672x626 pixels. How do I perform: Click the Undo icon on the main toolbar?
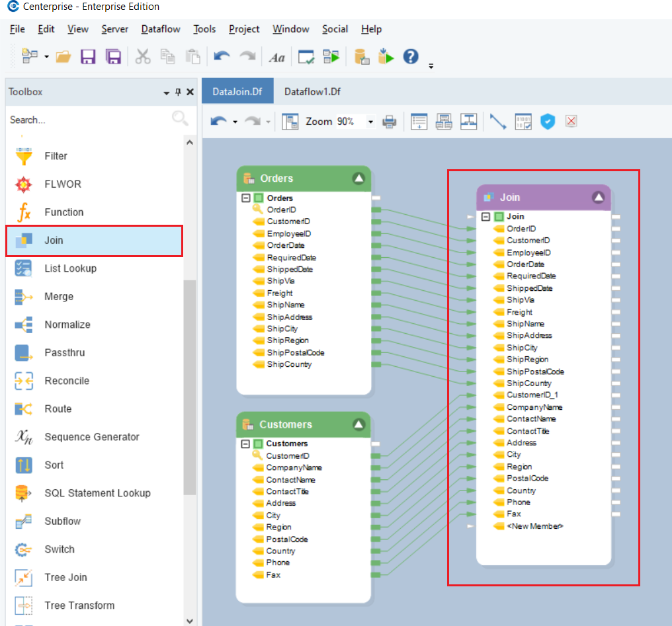coord(221,56)
